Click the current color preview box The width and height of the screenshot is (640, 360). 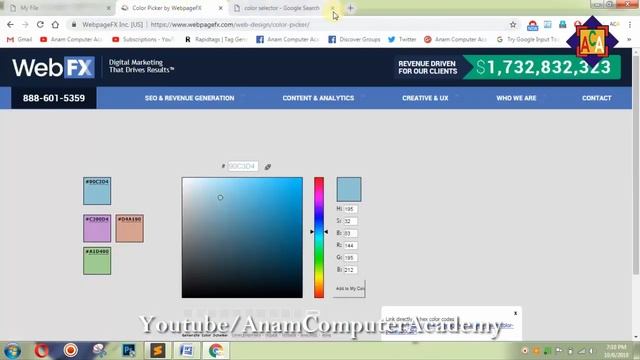pos(349,189)
